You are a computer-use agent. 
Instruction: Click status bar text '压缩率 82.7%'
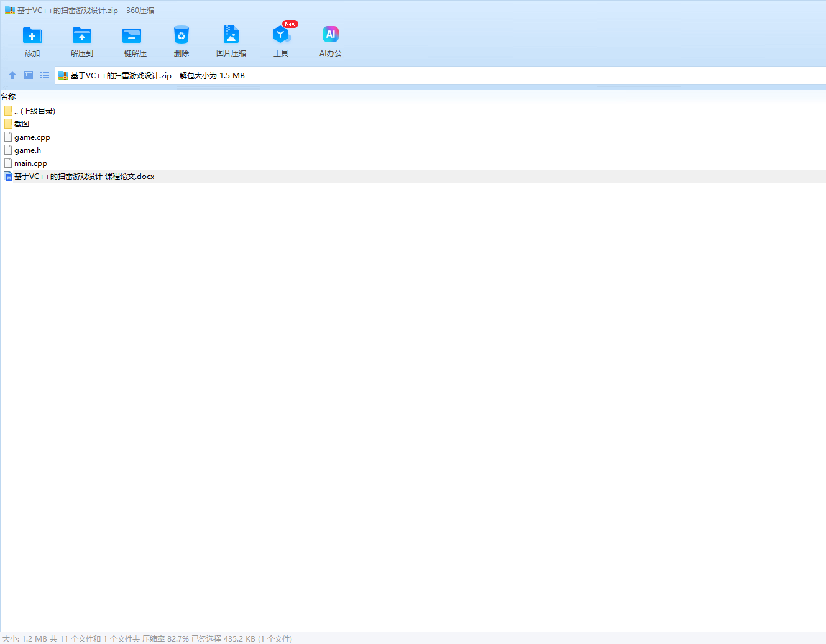point(165,638)
